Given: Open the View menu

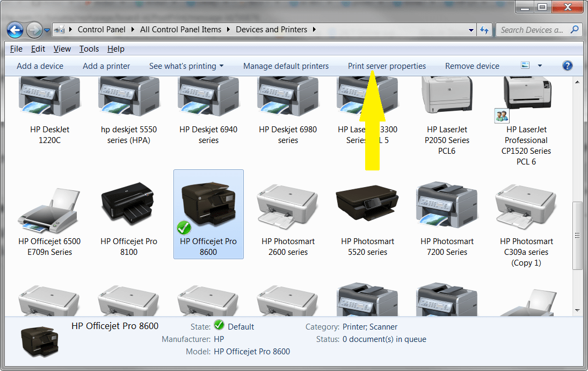Looking at the screenshot, I should click(62, 49).
